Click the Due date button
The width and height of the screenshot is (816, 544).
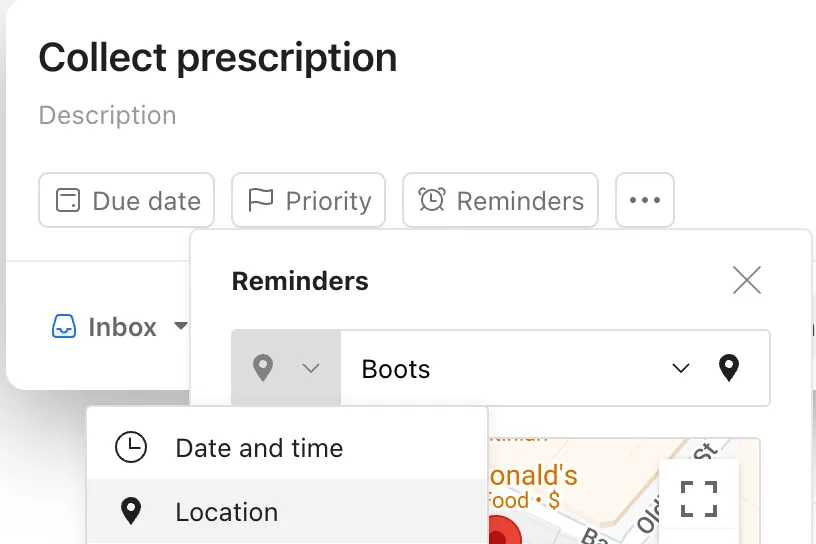[126, 200]
